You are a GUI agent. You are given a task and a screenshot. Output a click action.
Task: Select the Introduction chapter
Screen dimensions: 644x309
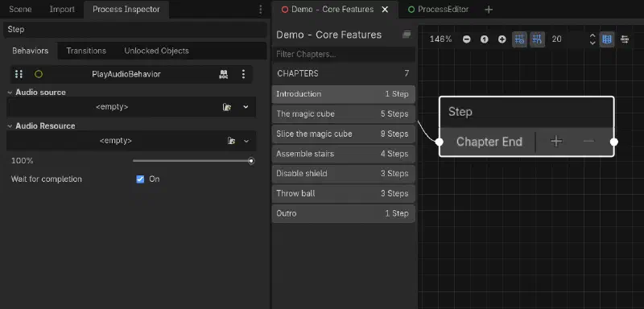click(344, 94)
